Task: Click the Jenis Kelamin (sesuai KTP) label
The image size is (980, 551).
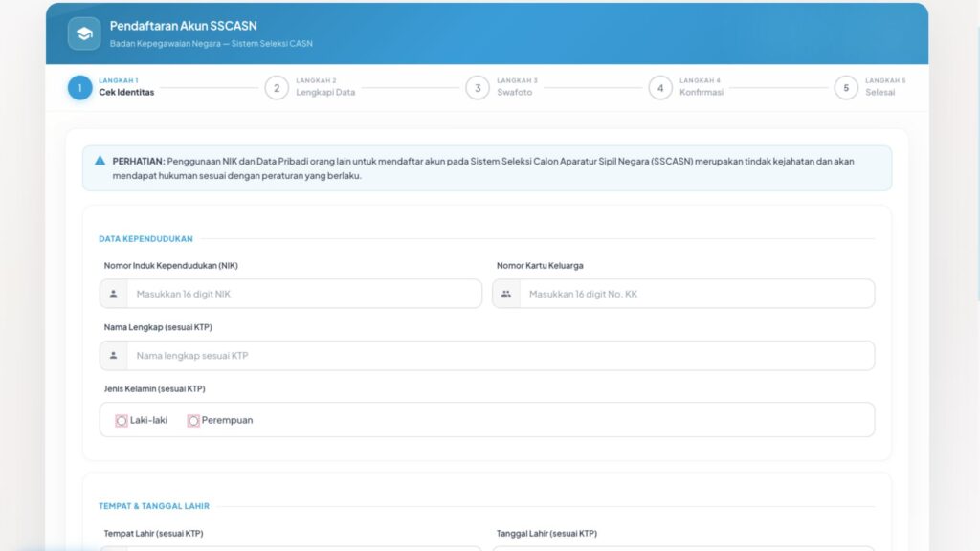Action: [x=154, y=388]
